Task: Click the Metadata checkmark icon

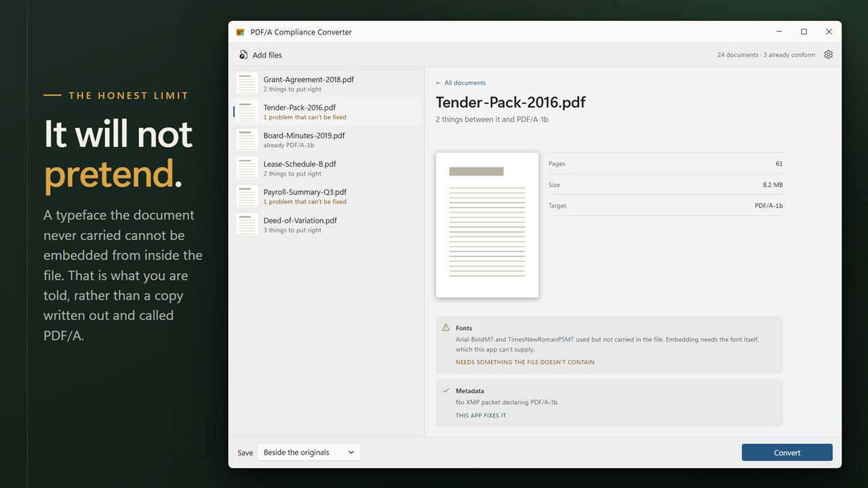Action: 446,390
